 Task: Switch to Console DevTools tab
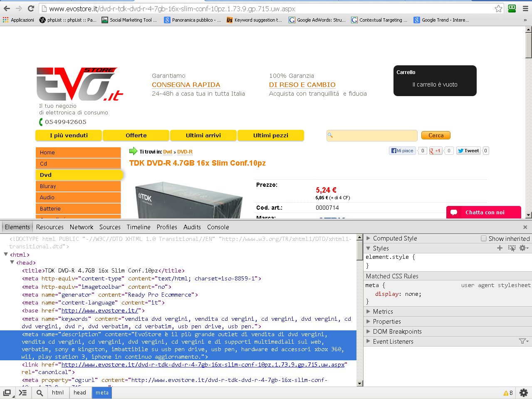tap(218, 227)
